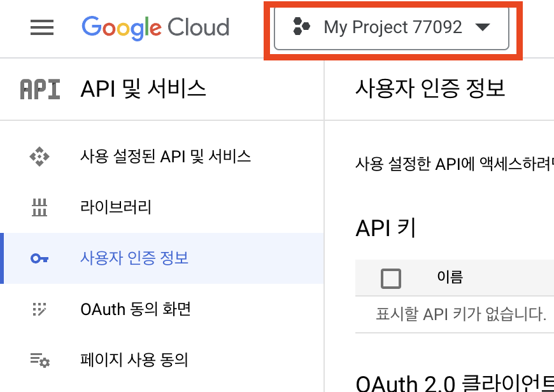Go to the OAuth 동의 화면 page
Screen dimensions: 554x392
click(x=136, y=310)
